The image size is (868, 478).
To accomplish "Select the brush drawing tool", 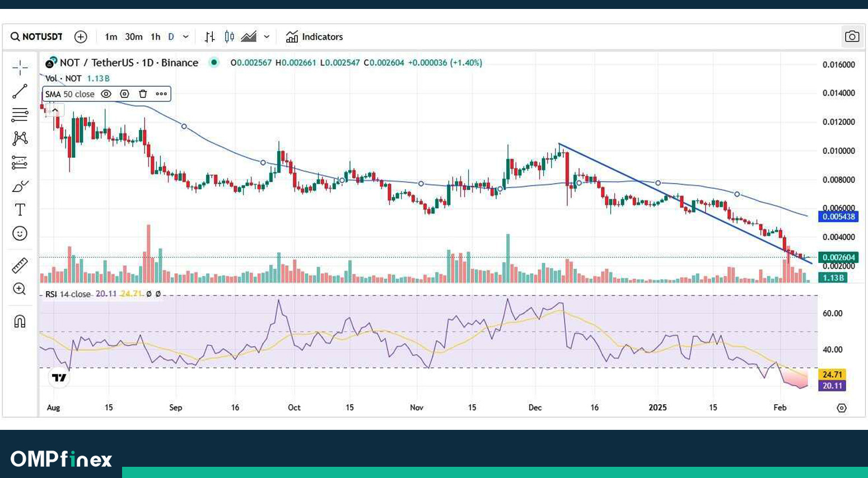I will click(20, 186).
